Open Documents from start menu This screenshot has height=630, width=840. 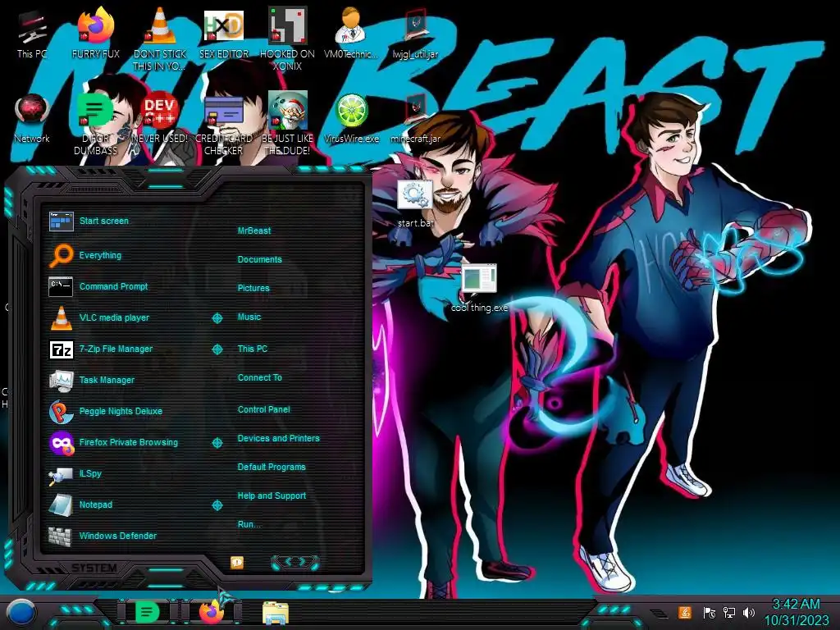tap(259, 259)
